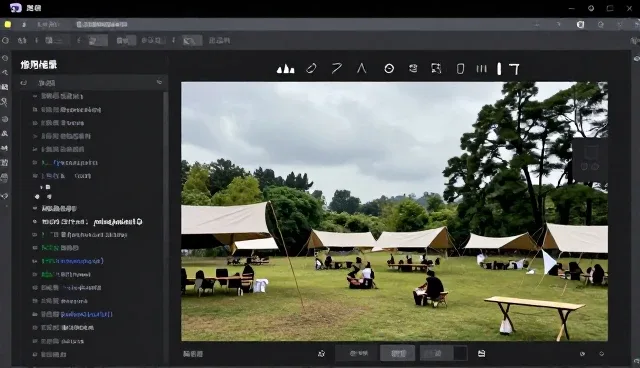The image size is (640, 368).
Task: Select the tree row with green and blue text
Action: coord(68,261)
